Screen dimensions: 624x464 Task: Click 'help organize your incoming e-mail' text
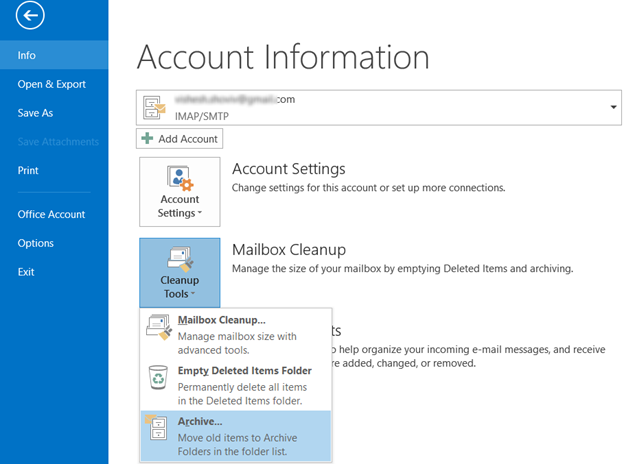(x=469, y=349)
